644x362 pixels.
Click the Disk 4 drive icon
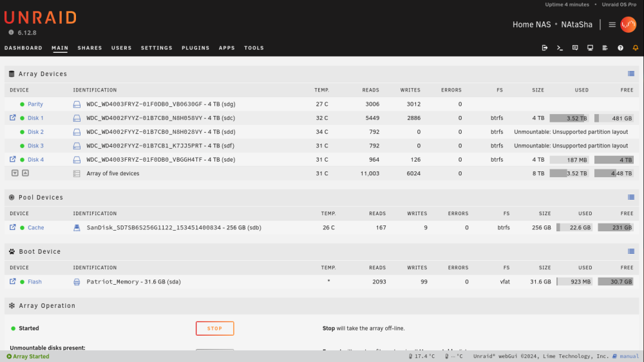pyautogui.click(x=77, y=160)
